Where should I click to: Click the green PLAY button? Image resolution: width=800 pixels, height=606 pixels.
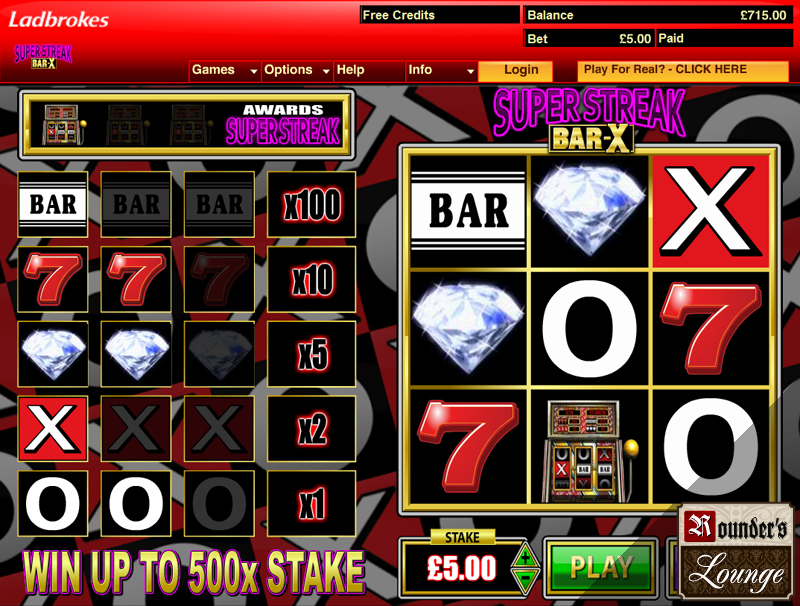coord(601,567)
